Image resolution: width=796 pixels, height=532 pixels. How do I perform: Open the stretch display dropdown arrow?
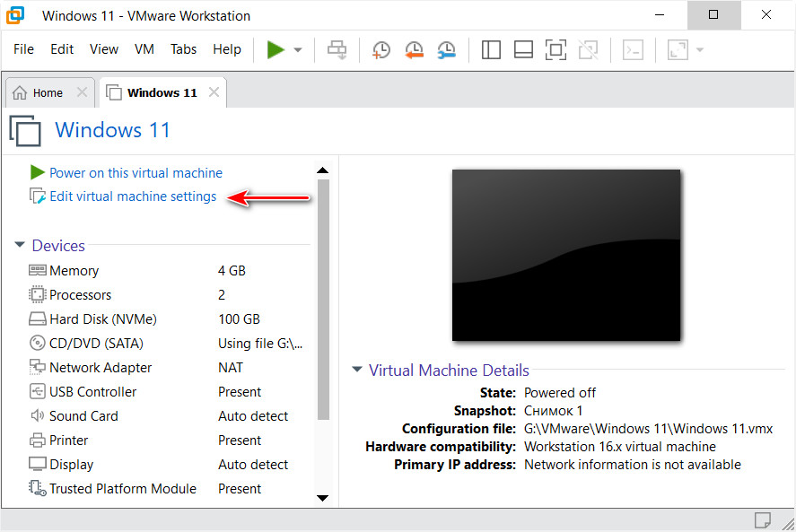pos(700,49)
